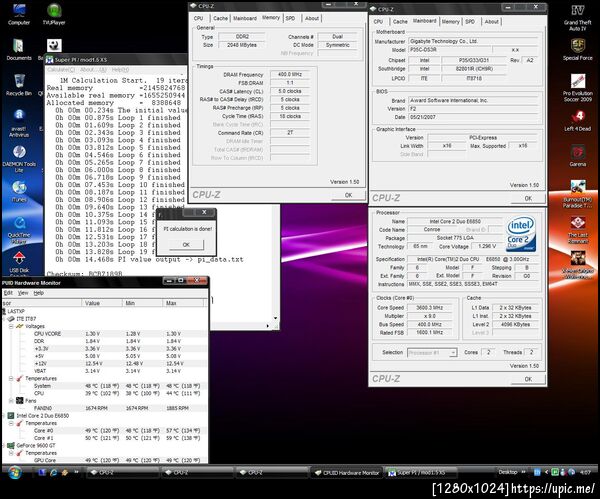Open Cache tab in mainboard CPU-Z window

point(400,21)
